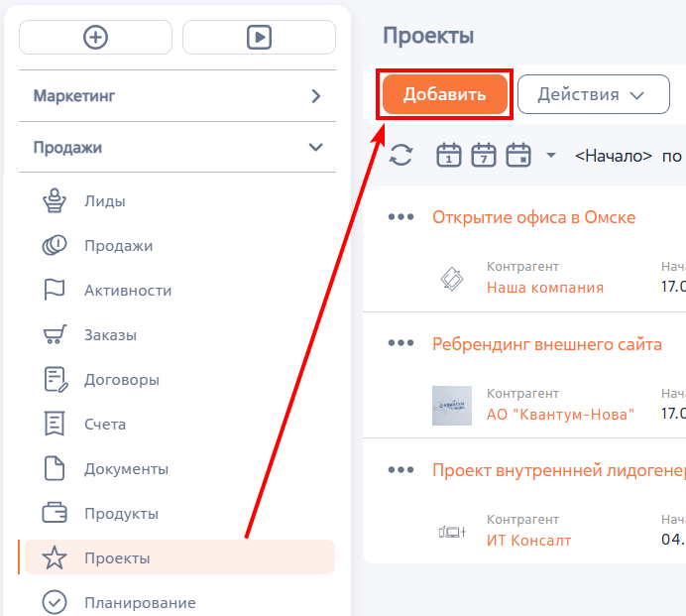Open the project Ребрендинг внешнего сайта
686x616 pixels.
pos(547,344)
